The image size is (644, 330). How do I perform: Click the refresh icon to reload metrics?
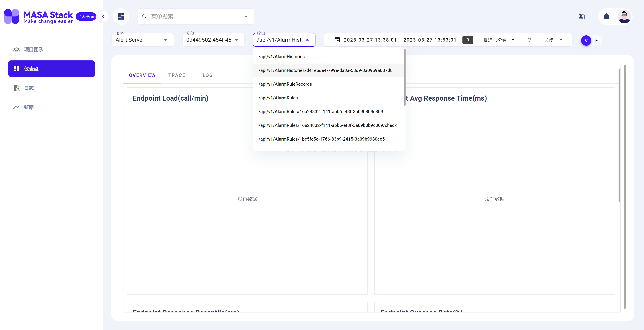click(530, 40)
